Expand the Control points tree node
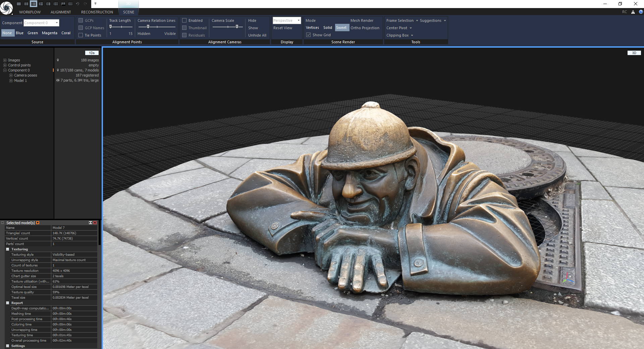644x349 pixels. point(5,65)
